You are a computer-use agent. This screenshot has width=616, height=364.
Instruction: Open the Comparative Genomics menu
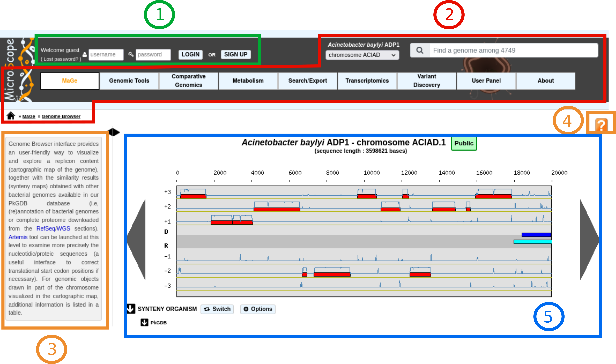coord(188,81)
